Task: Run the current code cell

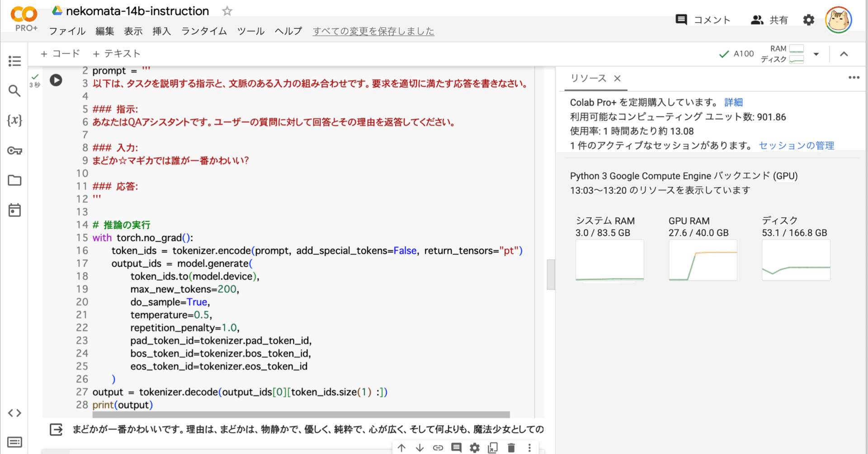Action: click(56, 80)
